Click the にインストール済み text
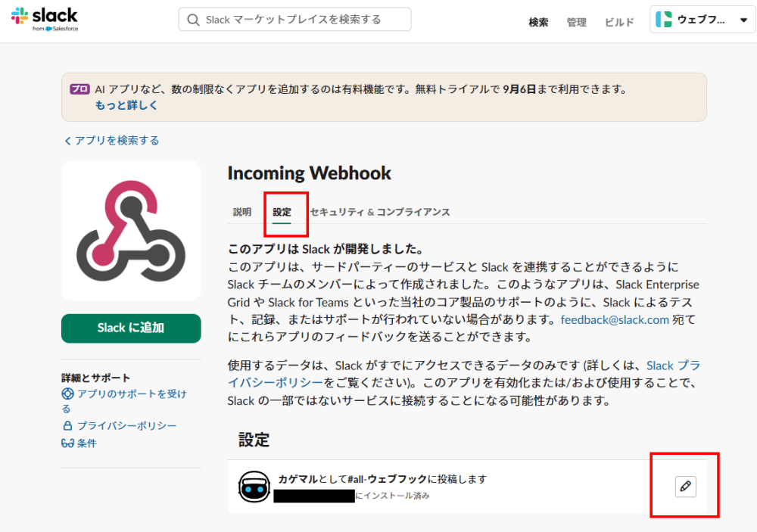The height and width of the screenshot is (532, 757). [392, 496]
